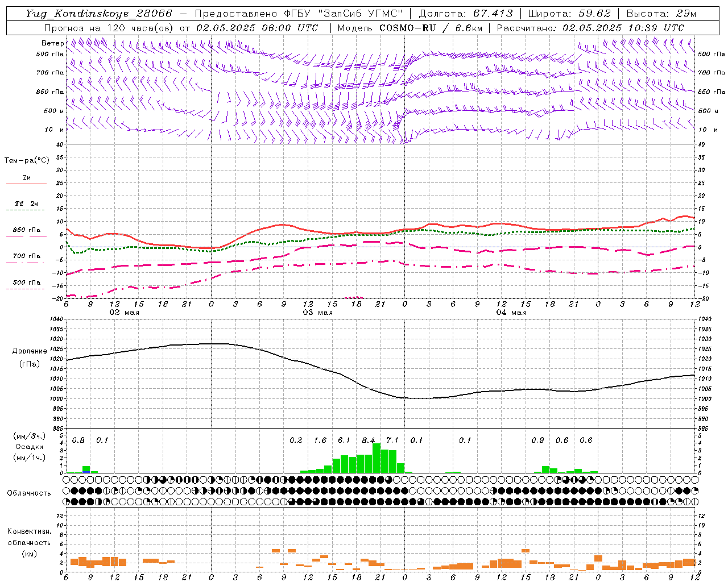Screen dimensions: 728x582
Task: Click the 03 мая date label
Action: coord(317,313)
